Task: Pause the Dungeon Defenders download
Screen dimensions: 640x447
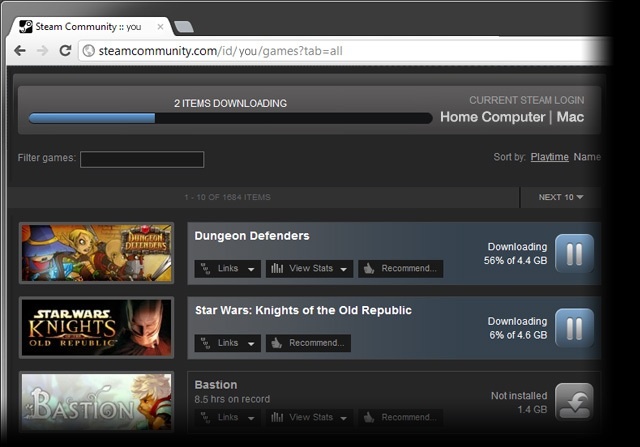Action: coord(574,253)
